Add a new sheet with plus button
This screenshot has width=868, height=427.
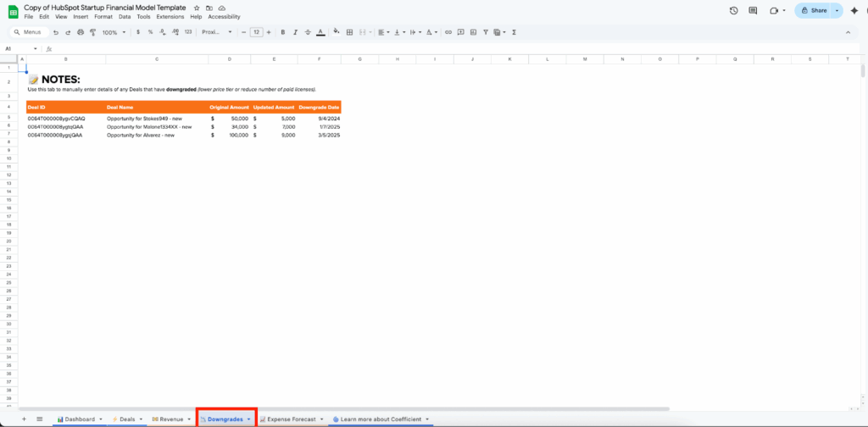tap(24, 419)
